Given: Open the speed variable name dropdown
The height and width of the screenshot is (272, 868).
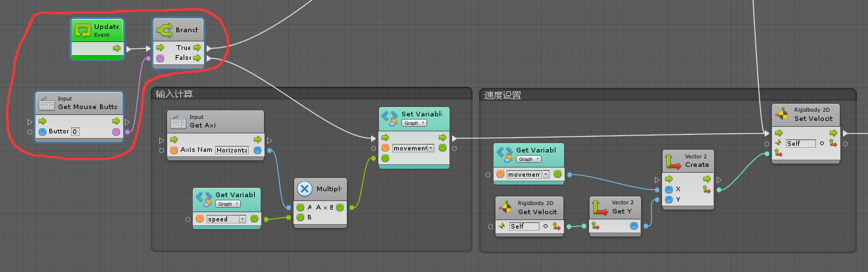Looking at the screenshot, I should click(x=226, y=219).
